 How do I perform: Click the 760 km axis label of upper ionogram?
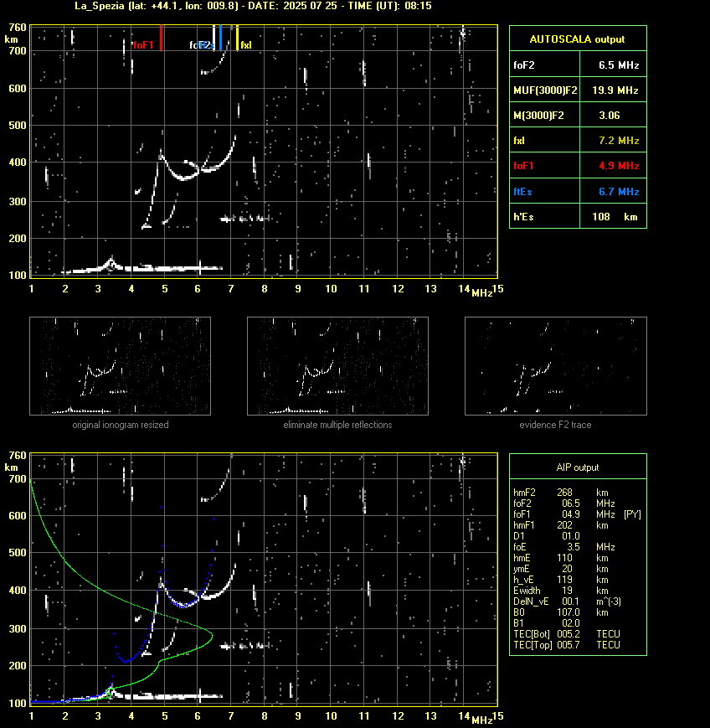click(18, 28)
